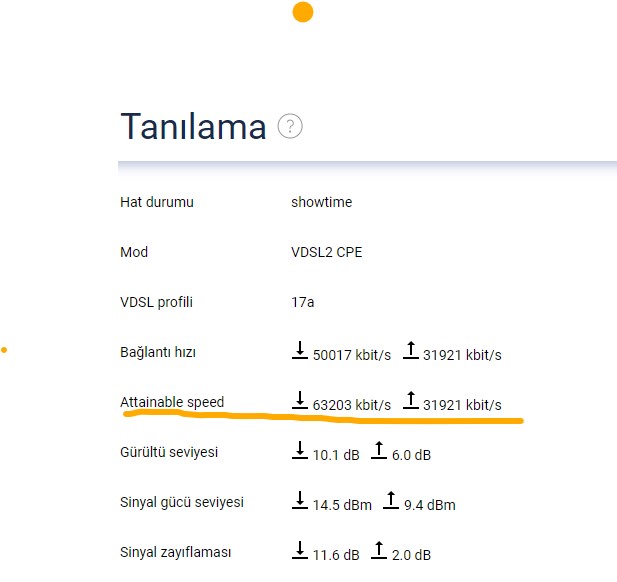
Task: Click the large orange dot at top
Action: (x=303, y=12)
